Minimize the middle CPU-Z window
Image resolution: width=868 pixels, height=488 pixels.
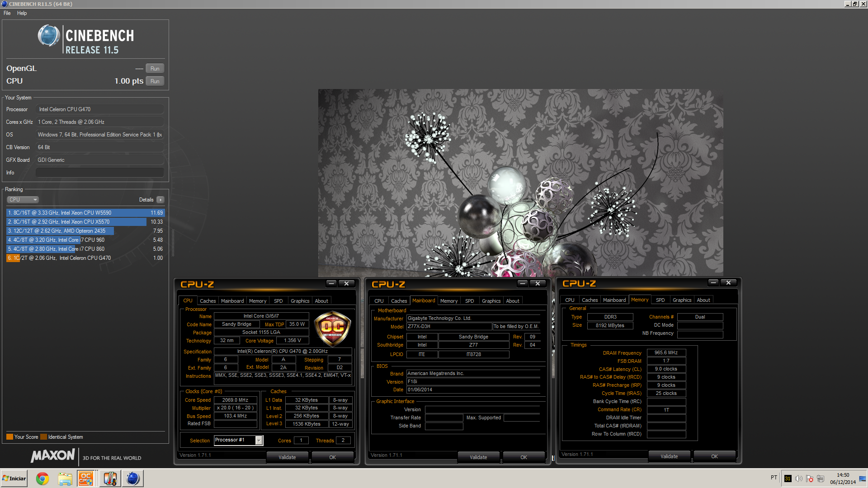523,283
